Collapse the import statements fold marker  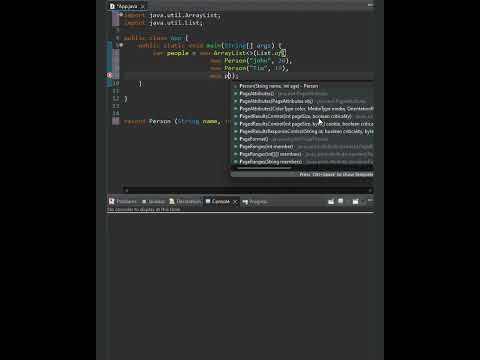coord(121,15)
